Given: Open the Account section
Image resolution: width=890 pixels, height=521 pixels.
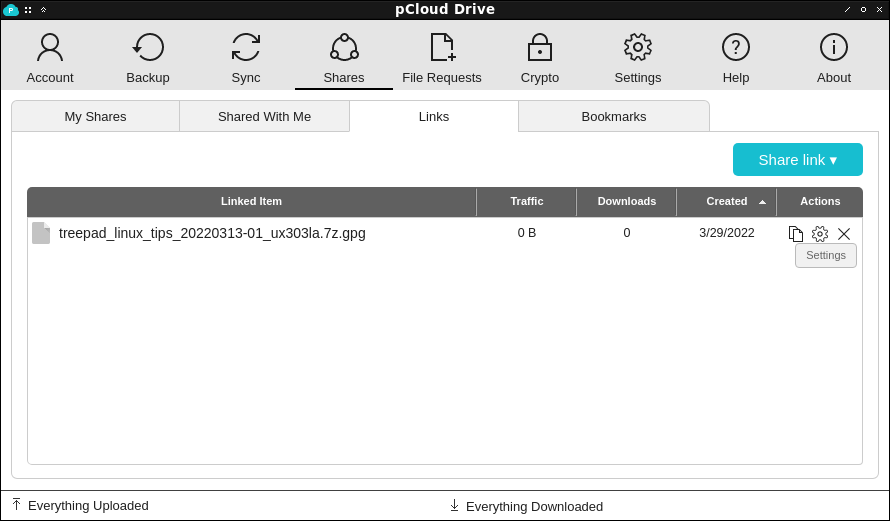Looking at the screenshot, I should 50,58.
